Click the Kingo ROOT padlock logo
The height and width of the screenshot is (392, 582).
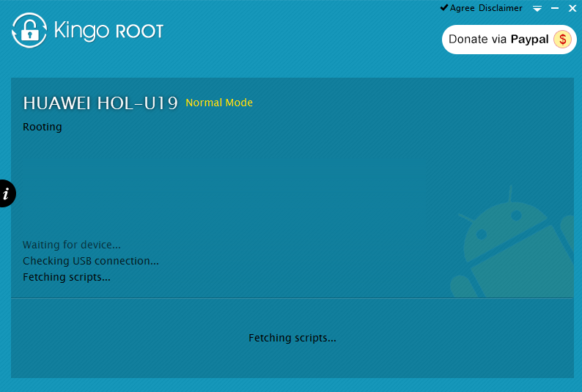click(29, 31)
